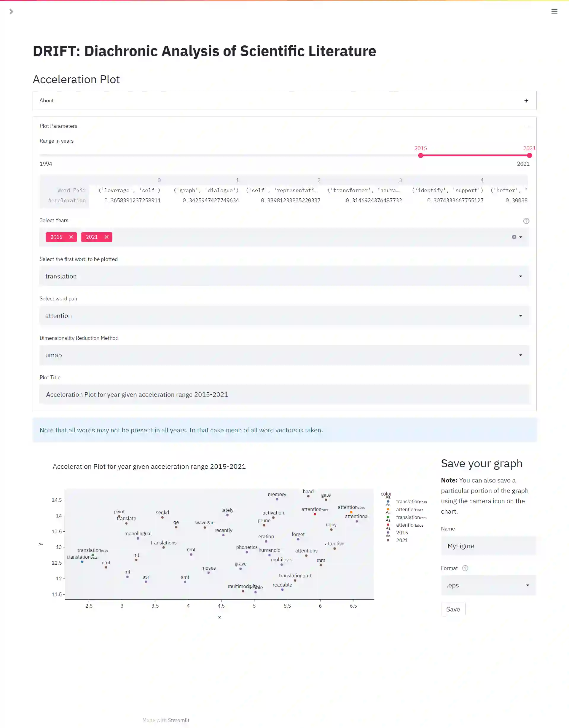Clear all selected years
Image resolution: width=569 pixels, height=728 pixels.
point(514,237)
